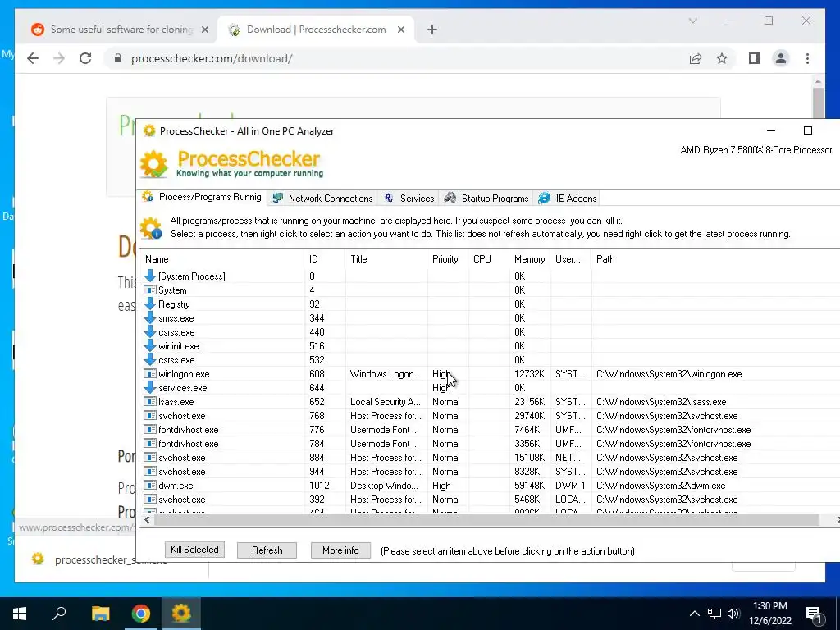The width and height of the screenshot is (840, 630).
Task: Click the Chrome back button
Action: pos(33,58)
